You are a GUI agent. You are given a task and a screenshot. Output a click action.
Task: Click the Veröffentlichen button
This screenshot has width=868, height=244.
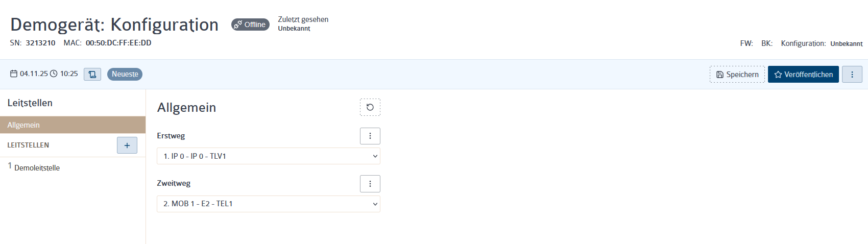(803, 75)
